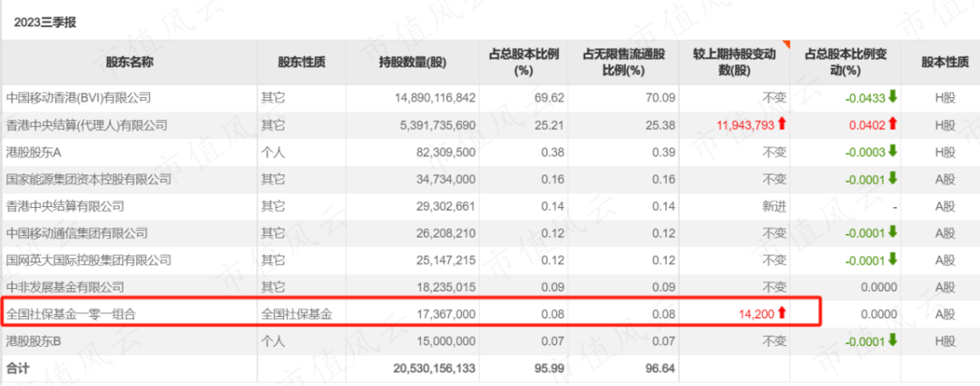Click 0.0000 change in 中非发展基金 row
The height and width of the screenshot is (386, 980).
[x=879, y=288]
